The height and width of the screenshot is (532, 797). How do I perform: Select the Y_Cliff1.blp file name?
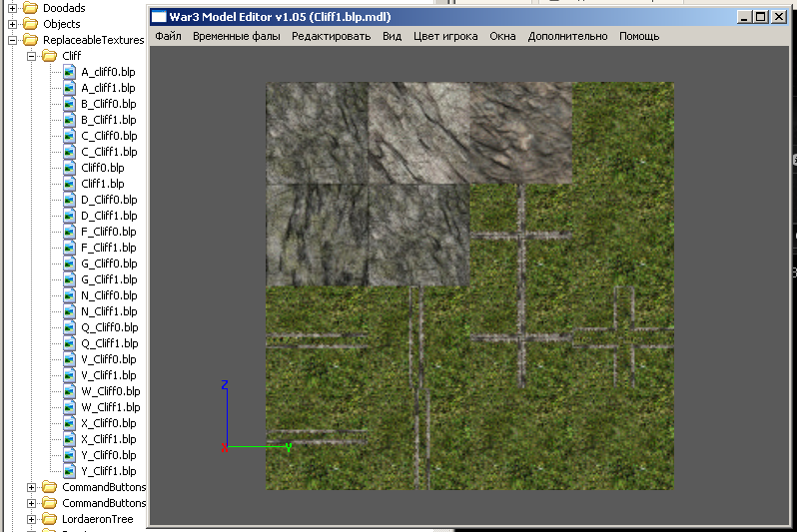coord(109,471)
